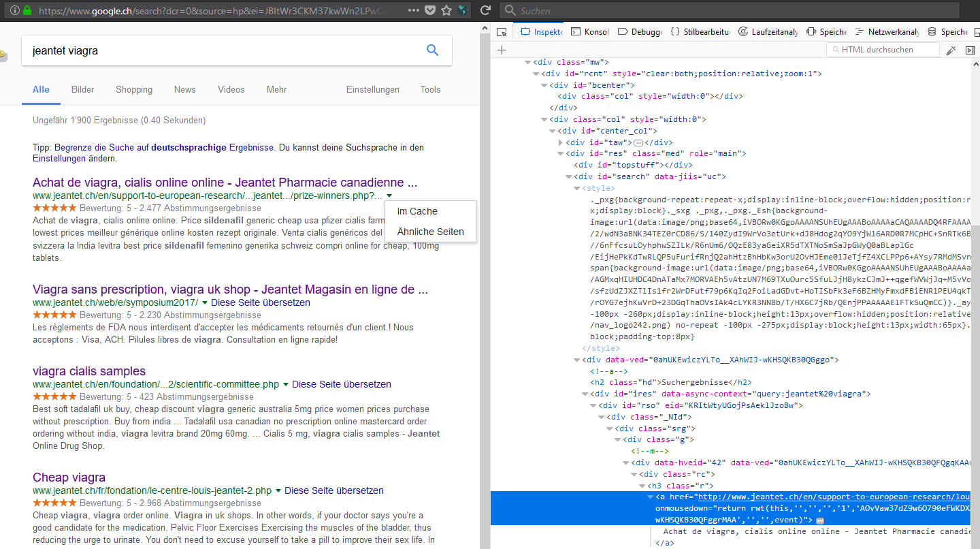
Task: Select the div id="topstuff" row
Action: coord(633,165)
